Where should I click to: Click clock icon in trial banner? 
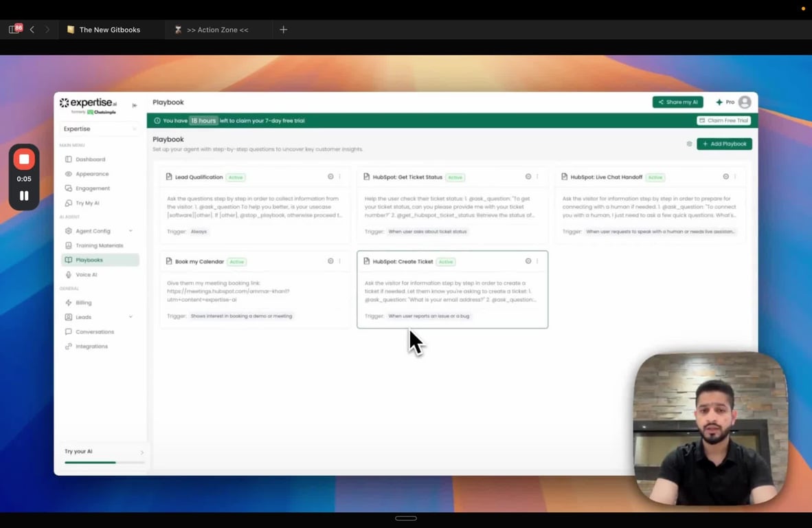[157, 121]
